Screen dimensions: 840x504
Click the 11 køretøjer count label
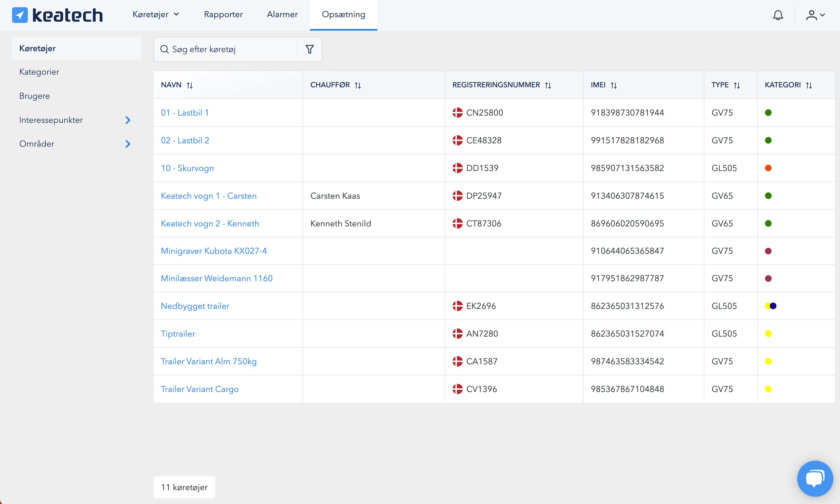pyautogui.click(x=184, y=487)
